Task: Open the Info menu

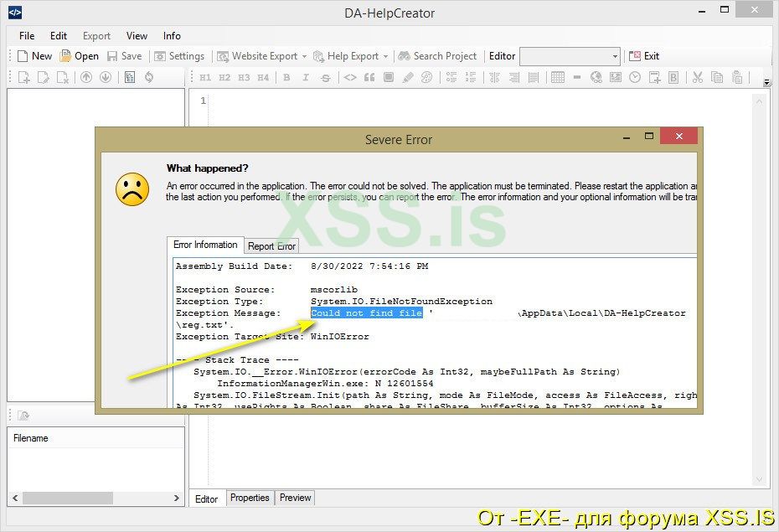Action: pyautogui.click(x=172, y=36)
